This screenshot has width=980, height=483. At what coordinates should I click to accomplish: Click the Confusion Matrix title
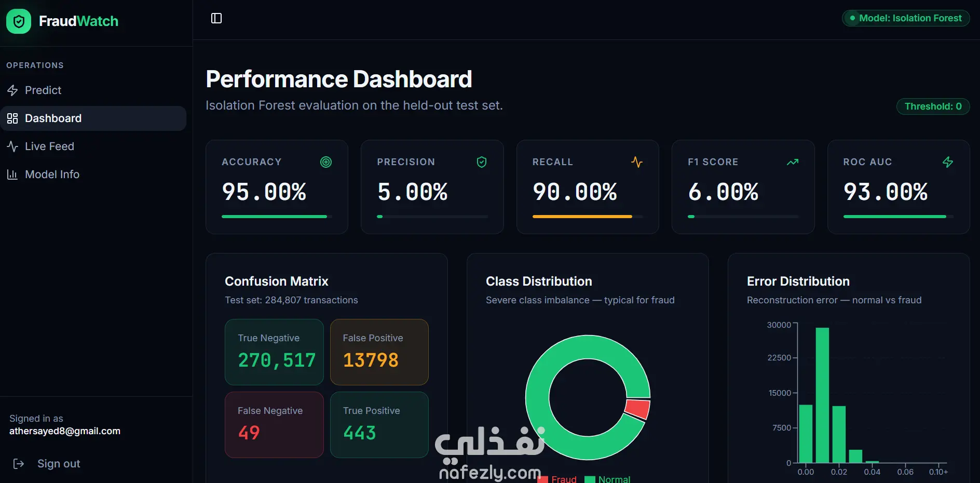277,281
